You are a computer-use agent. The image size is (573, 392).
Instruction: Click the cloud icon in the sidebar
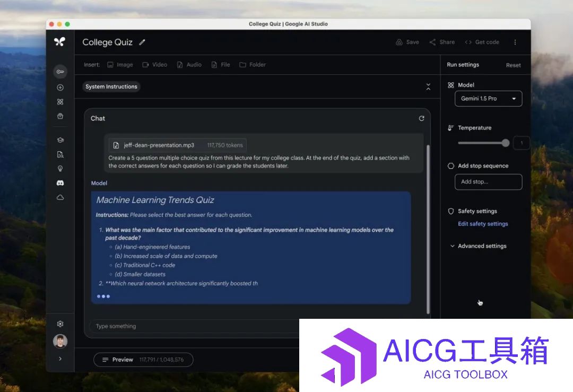[60, 197]
